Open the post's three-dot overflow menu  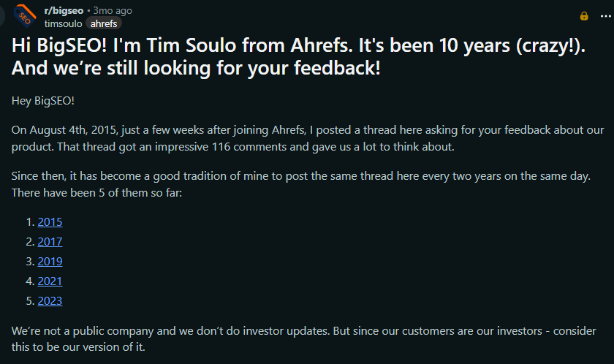602,15
